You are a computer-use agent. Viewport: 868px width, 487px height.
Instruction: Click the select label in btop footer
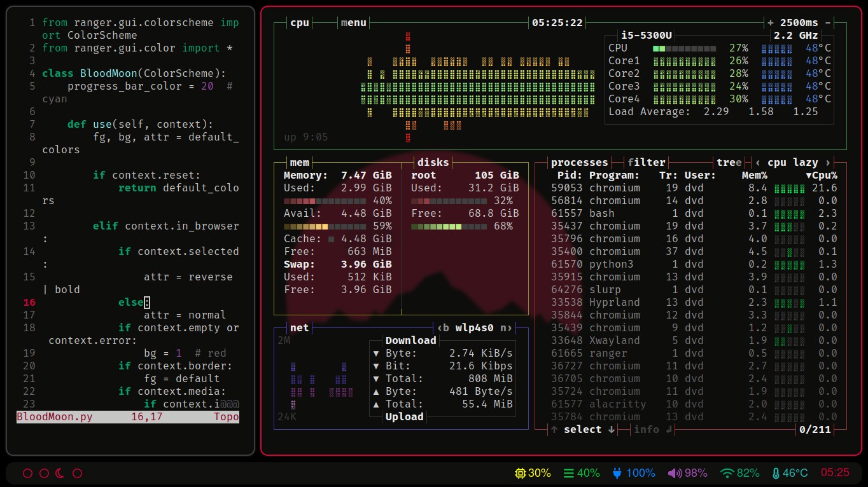[x=583, y=429]
